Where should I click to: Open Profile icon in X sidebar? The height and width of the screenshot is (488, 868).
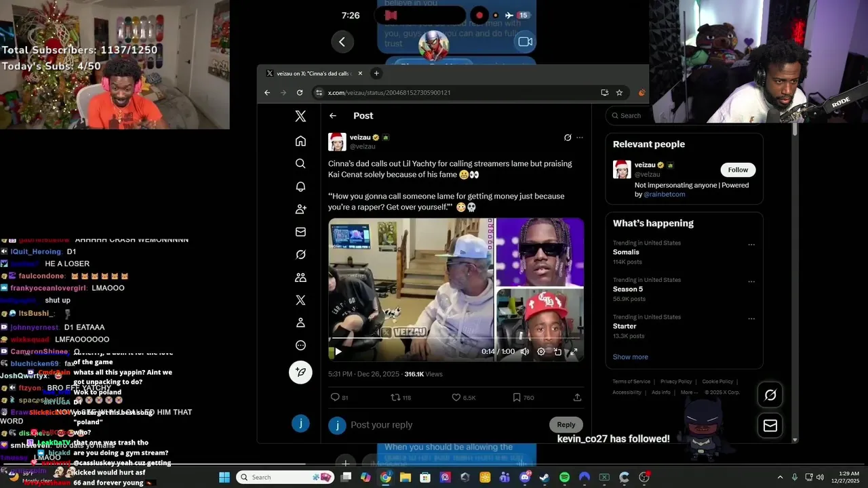[x=300, y=323]
